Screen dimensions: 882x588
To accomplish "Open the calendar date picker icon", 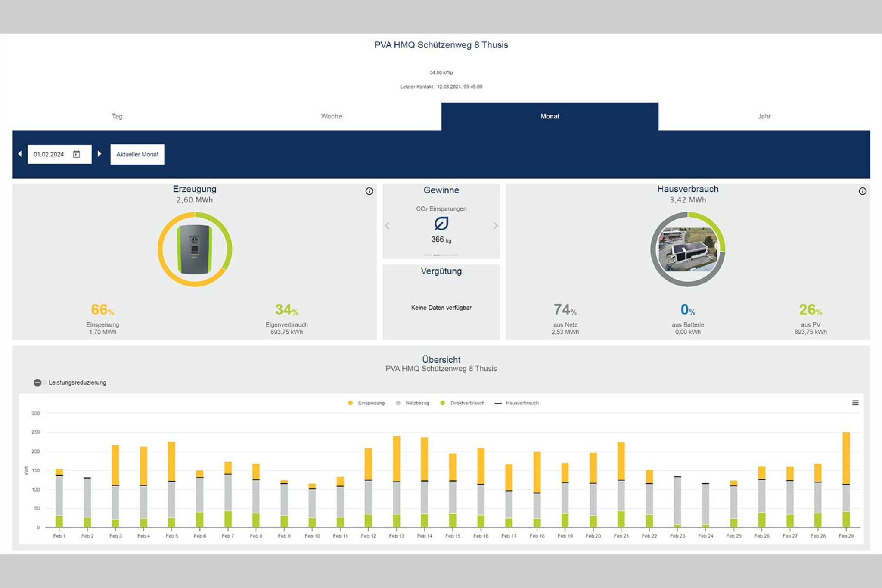I will pyautogui.click(x=77, y=154).
